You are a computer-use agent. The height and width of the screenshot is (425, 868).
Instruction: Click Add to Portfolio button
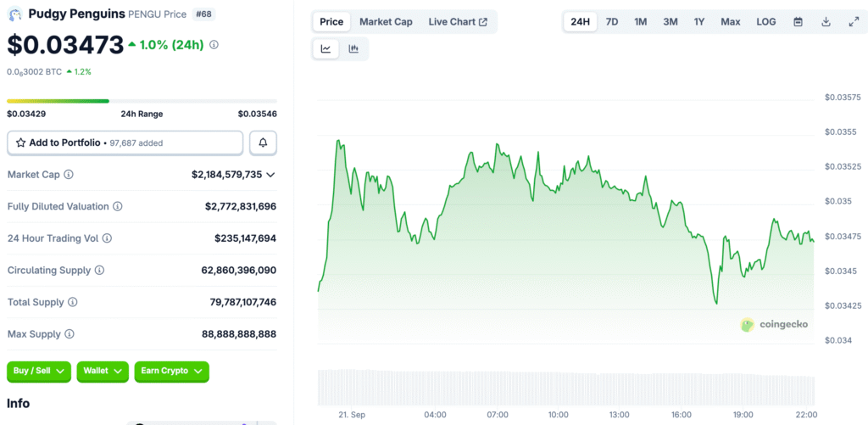(125, 143)
